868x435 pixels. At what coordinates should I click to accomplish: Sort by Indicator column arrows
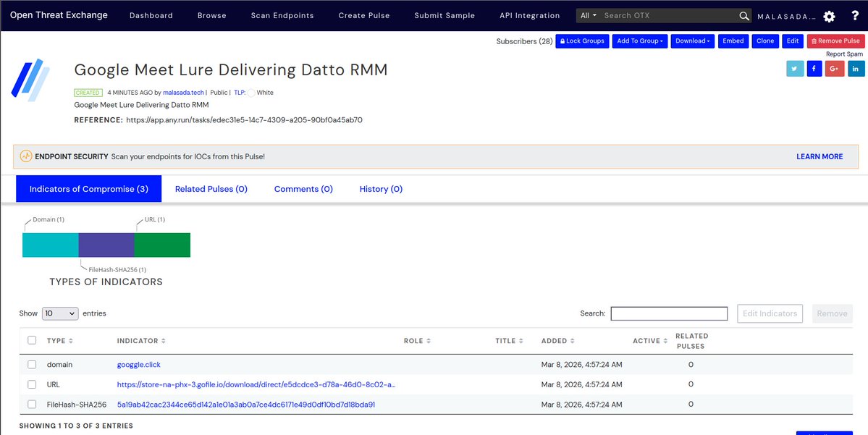click(x=164, y=341)
